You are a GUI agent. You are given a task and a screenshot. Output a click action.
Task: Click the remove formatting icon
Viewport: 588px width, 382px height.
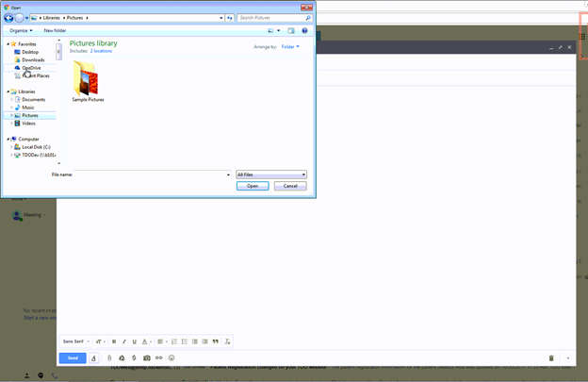(227, 341)
